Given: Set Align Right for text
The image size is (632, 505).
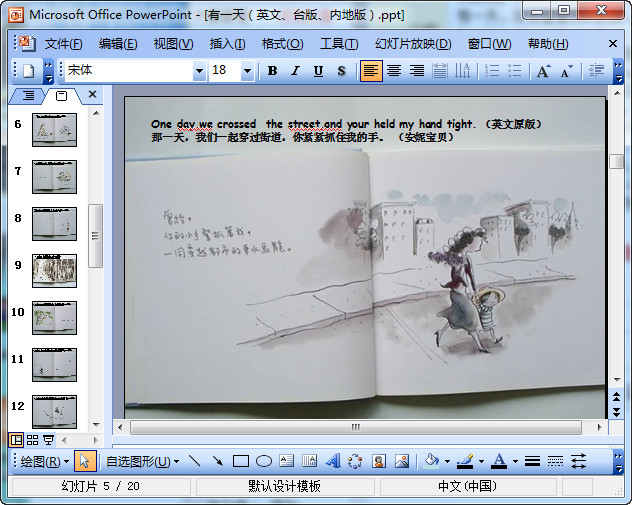Looking at the screenshot, I should point(417,71).
